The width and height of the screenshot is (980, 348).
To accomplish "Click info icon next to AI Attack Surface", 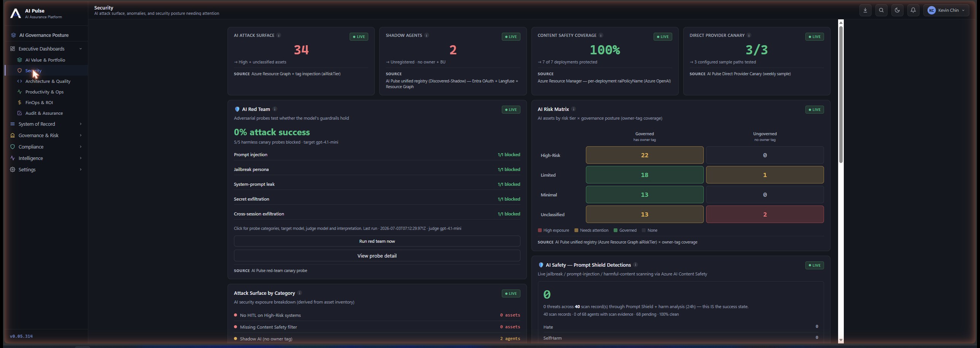I will point(278,35).
